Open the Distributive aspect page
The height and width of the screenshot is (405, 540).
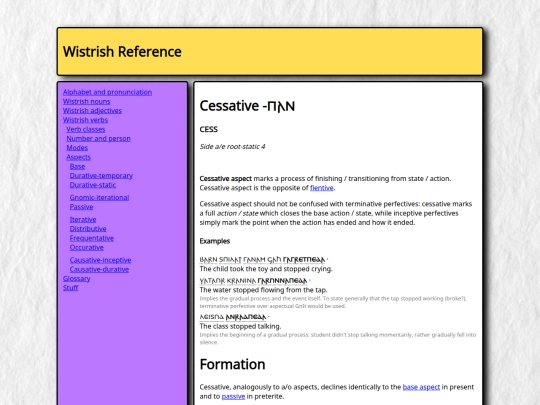tap(88, 229)
